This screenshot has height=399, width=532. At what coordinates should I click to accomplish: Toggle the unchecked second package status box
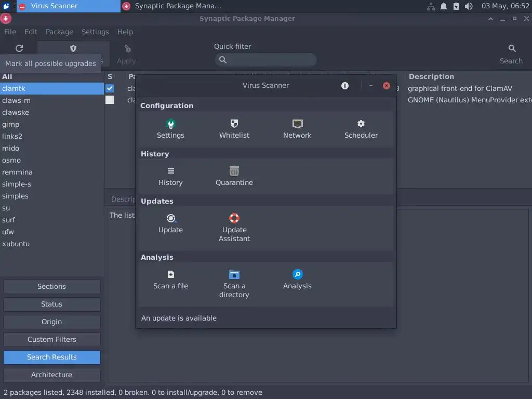[x=110, y=100]
